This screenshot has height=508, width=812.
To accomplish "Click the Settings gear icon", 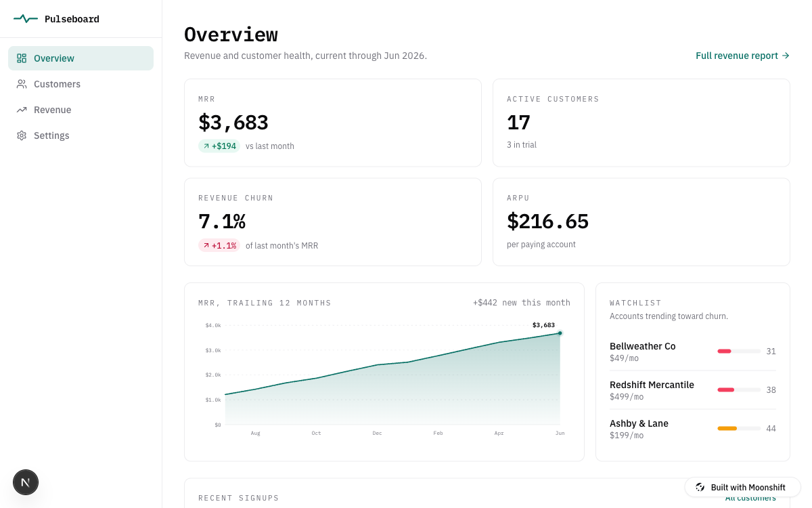I will coord(22,135).
